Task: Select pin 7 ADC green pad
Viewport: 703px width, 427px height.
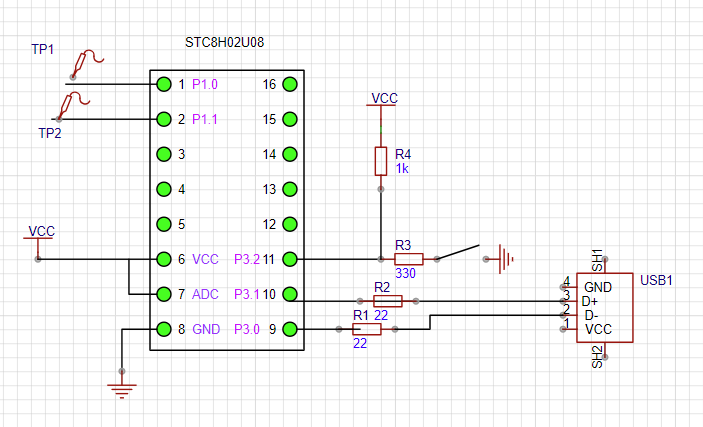Action: point(163,294)
